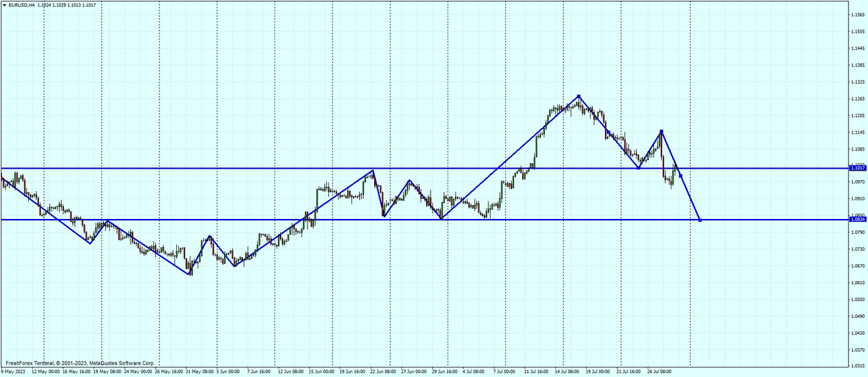The image size is (868, 377).
Task: Click the 14 Jul 08:00 time label
Action: (568, 372)
